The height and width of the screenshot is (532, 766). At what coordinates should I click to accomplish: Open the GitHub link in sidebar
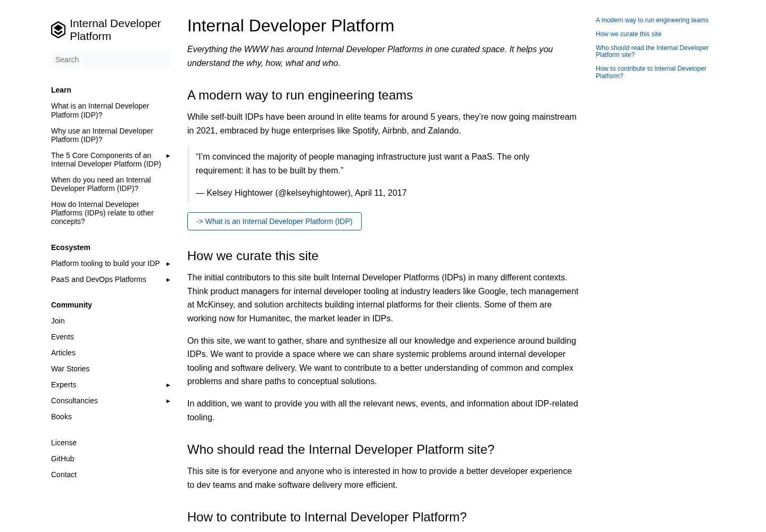tap(63, 459)
